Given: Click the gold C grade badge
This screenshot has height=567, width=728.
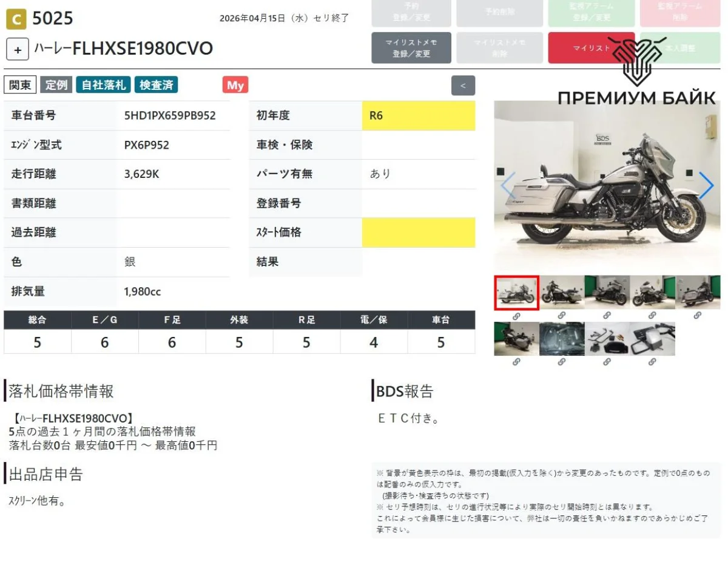Looking at the screenshot, I should pos(16,19).
